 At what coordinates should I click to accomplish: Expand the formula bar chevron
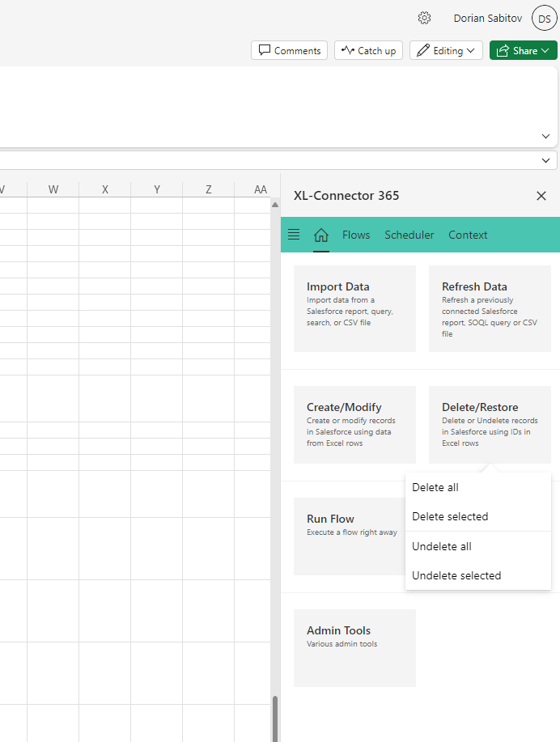545,160
